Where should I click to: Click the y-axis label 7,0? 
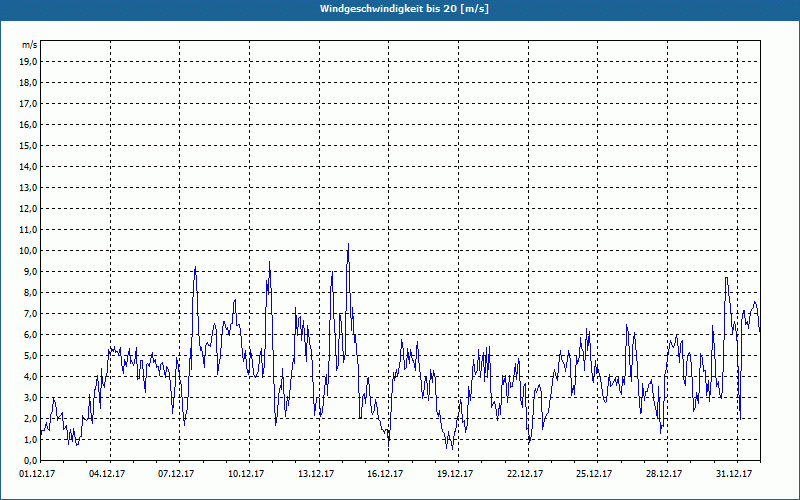[30, 313]
